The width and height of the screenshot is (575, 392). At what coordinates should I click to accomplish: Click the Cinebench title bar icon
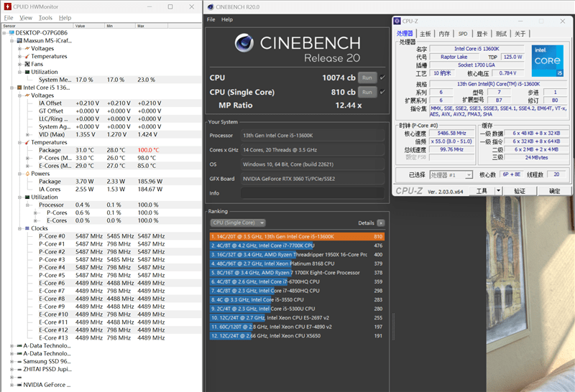click(211, 7)
